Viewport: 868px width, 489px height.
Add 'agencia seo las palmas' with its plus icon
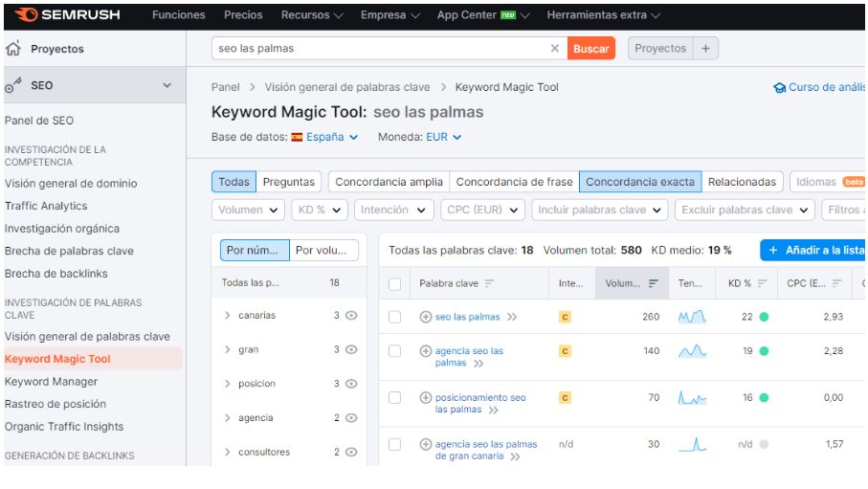425,350
